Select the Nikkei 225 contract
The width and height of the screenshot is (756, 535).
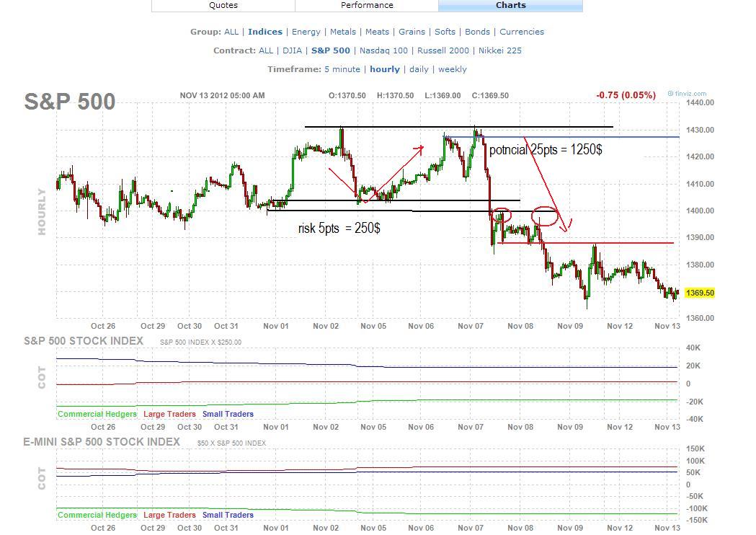click(x=500, y=50)
